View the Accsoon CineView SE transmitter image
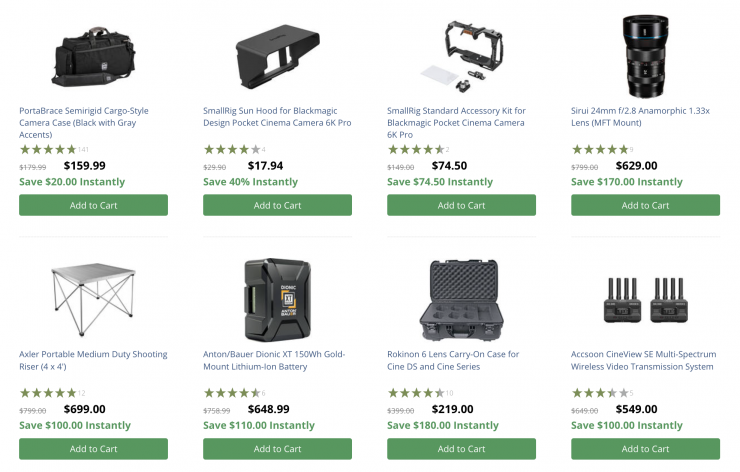This screenshot has width=740, height=472. 645,300
